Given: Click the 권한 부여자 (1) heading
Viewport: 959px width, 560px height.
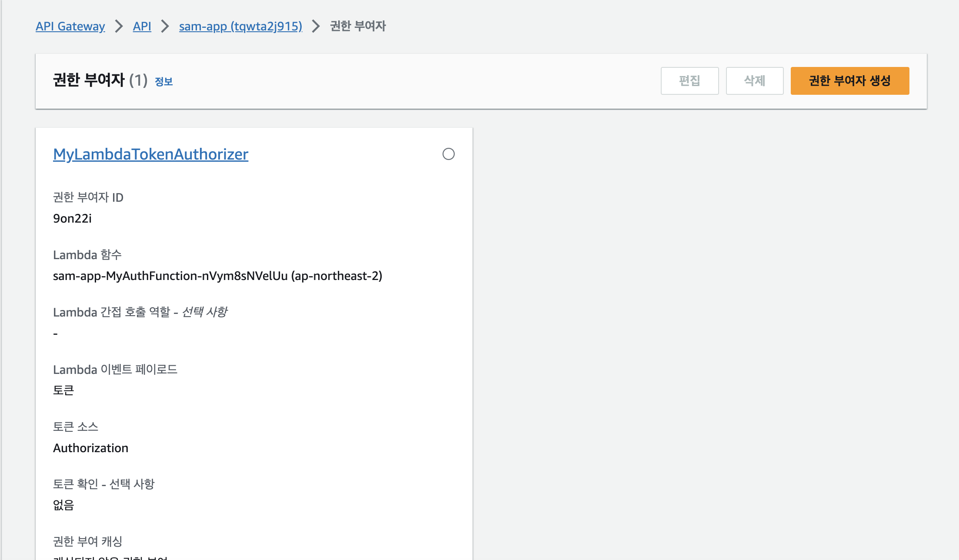Looking at the screenshot, I should pyautogui.click(x=100, y=80).
